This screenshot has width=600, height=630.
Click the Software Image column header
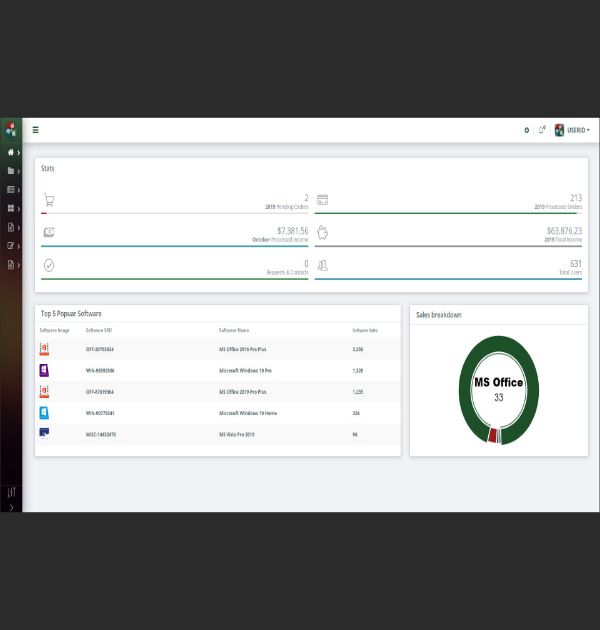55,330
